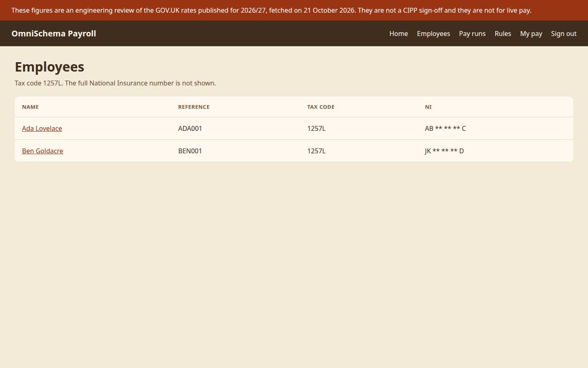Image resolution: width=588 pixels, height=368 pixels.
Task: Open the Pay runs nav item
Action: tap(472, 34)
